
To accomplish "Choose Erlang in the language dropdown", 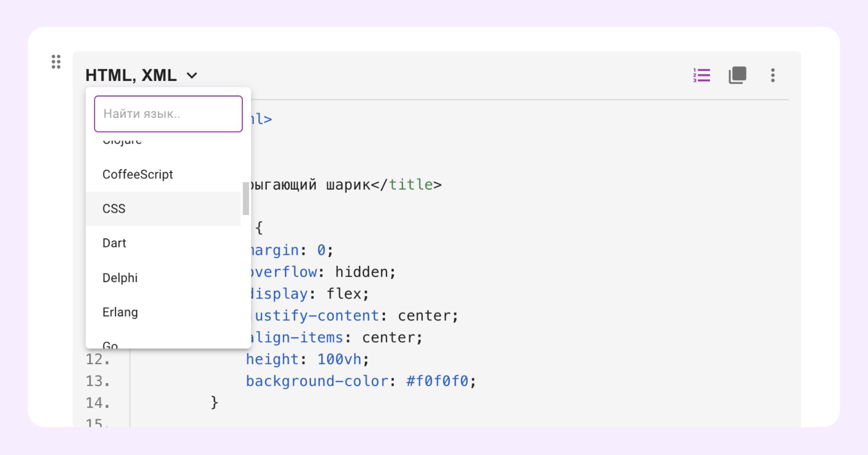I will pyautogui.click(x=120, y=312).
